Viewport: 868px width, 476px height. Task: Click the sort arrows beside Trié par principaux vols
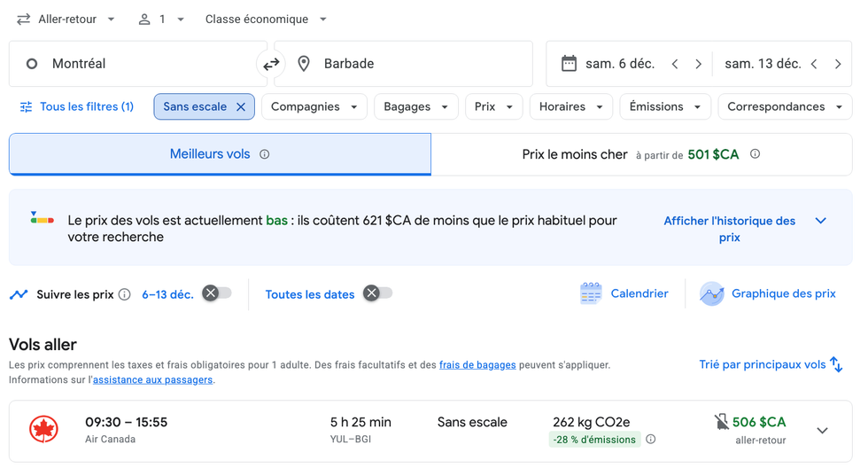pyautogui.click(x=836, y=364)
